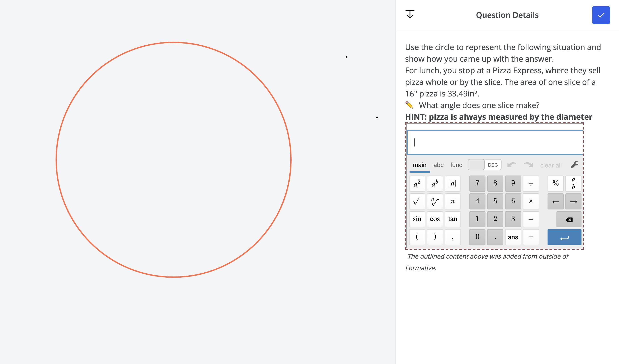
Task: Insert the pi constant
Action: pyautogui.click(x=452, y=201)
